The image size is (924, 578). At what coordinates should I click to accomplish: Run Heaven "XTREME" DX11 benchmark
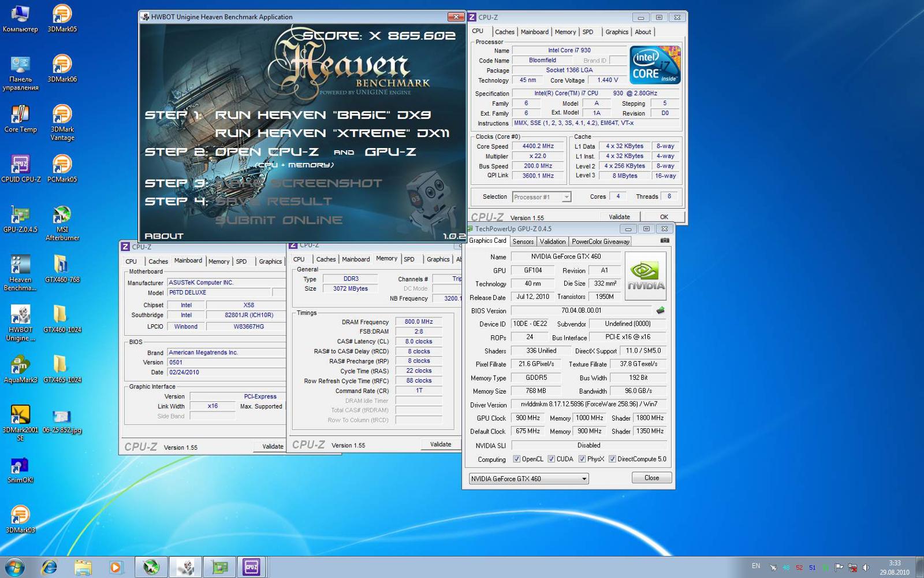pyautogui.click(x=332, y=134)
